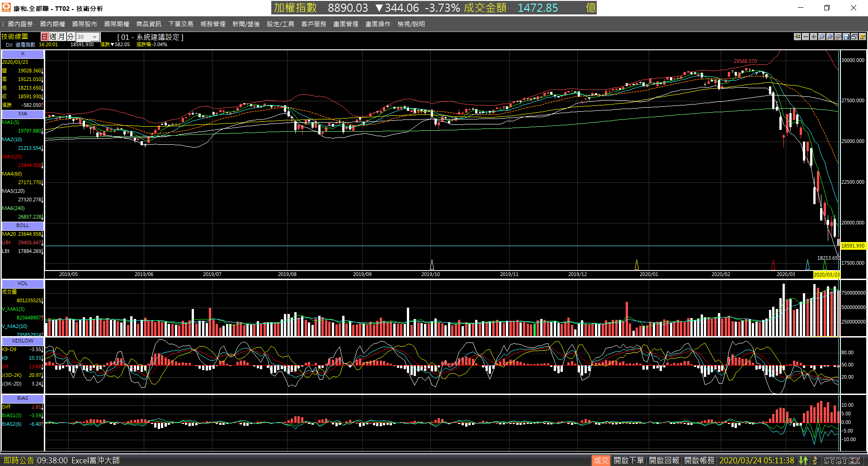868x466 pixels.
Task: Click the yellow 18591.930 price tag on axis
Action: tap(853, 246)
